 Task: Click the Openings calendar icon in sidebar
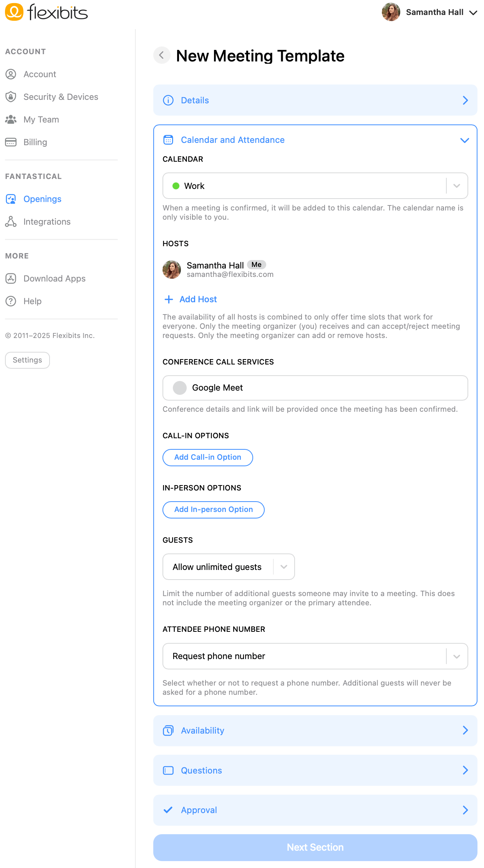[x=11, y=199]
